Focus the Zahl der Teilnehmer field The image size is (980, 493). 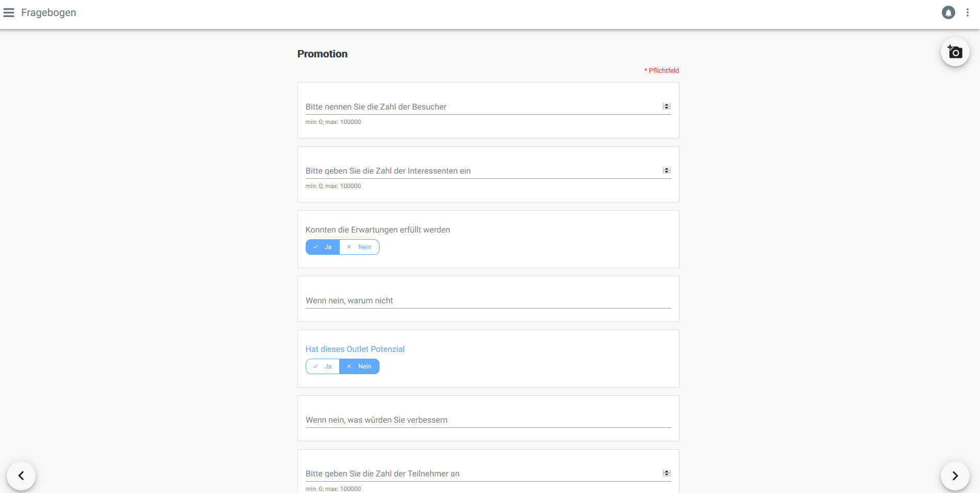tap(484, 473)
